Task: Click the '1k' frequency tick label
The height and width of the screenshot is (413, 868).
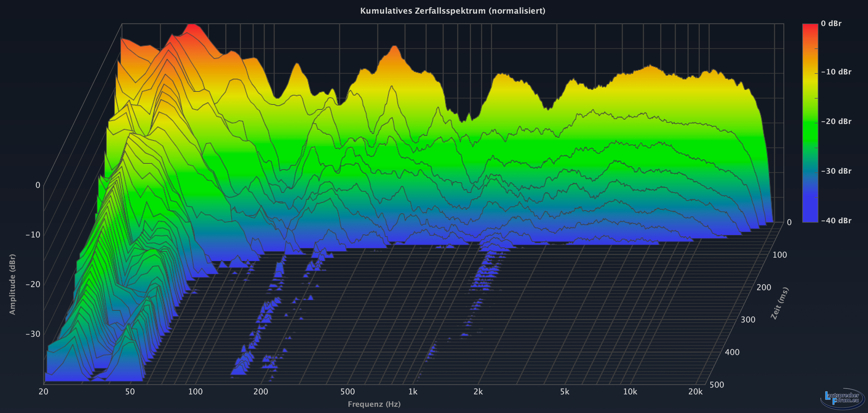Action: pos(413,391)
